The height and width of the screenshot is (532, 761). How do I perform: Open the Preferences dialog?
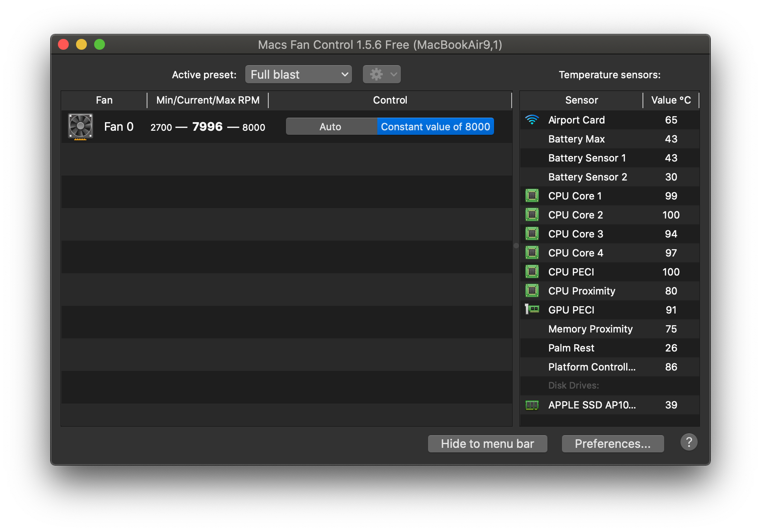613,444
